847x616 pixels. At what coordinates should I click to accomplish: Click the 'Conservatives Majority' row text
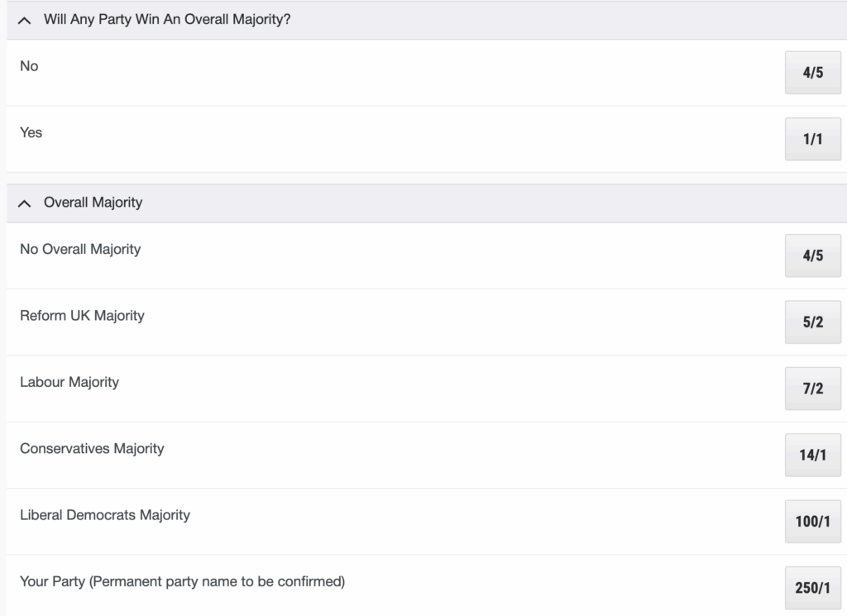[x=92, y=448]
